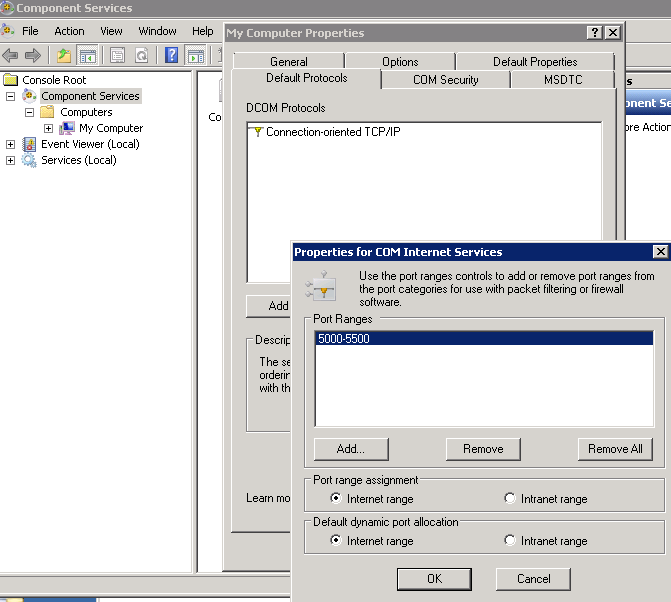Click the blue Help toolbar icon
This screenshot has height=602, width=671.
[x=172, y=56]
